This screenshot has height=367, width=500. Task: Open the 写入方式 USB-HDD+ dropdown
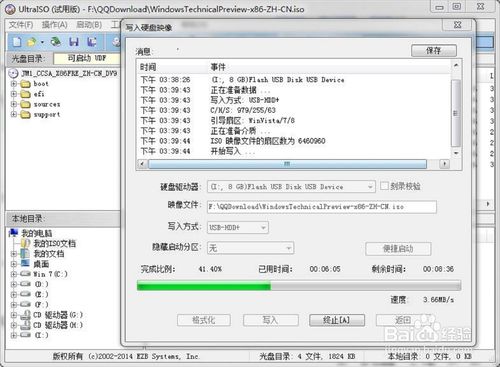pos(263,228)
